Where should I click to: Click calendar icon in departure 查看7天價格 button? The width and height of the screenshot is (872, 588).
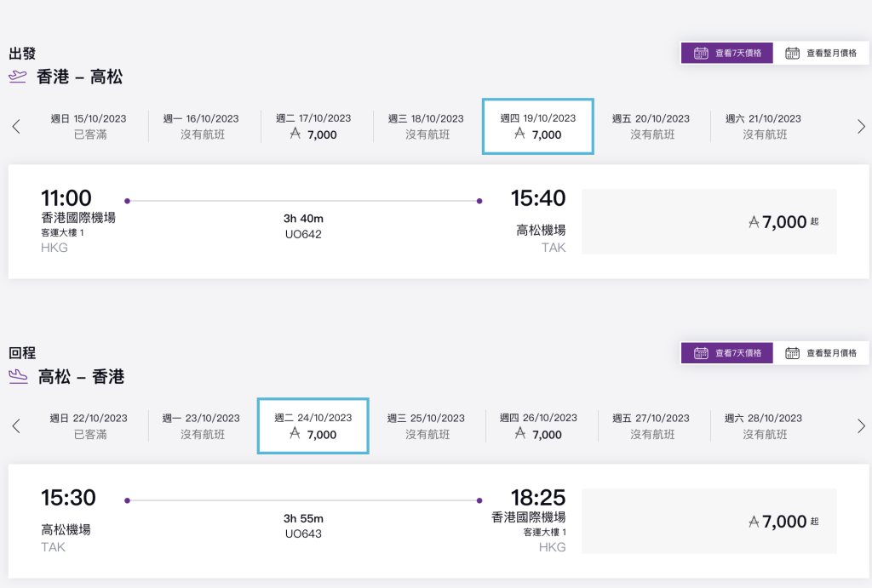702,53
